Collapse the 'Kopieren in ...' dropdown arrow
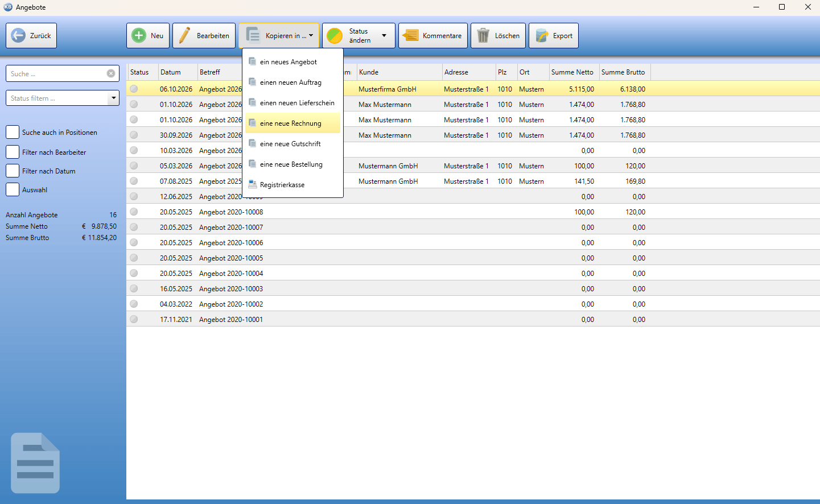Screen dimensions: 820x504 tap(311, 35)
